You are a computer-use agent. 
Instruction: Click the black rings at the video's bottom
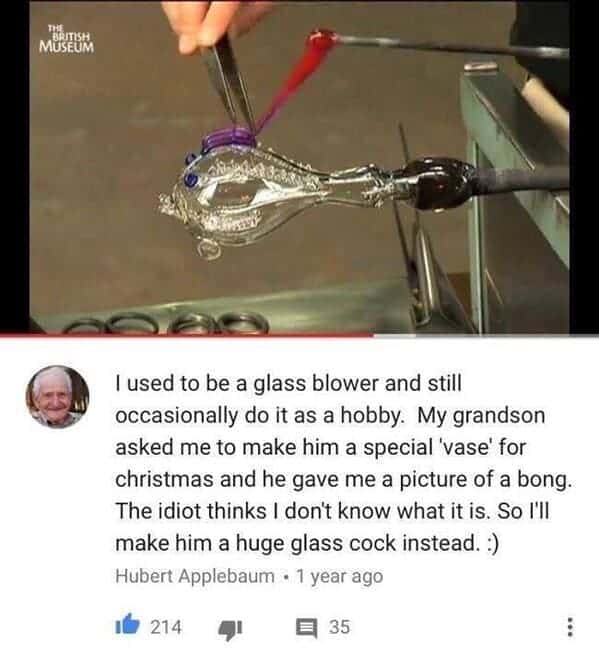click(x=167, y=324)
